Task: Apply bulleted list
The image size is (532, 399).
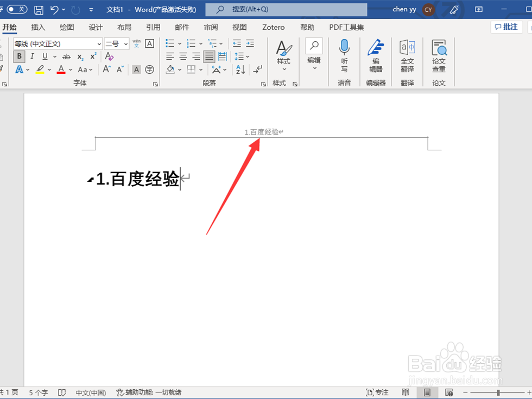Action: [x=170, y=43]
